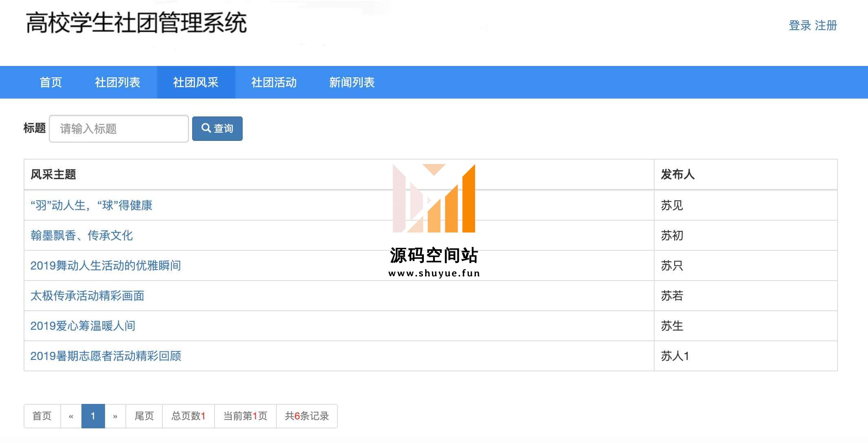
Task: Select page 1 in pagination
Action: tap(93, 416)
